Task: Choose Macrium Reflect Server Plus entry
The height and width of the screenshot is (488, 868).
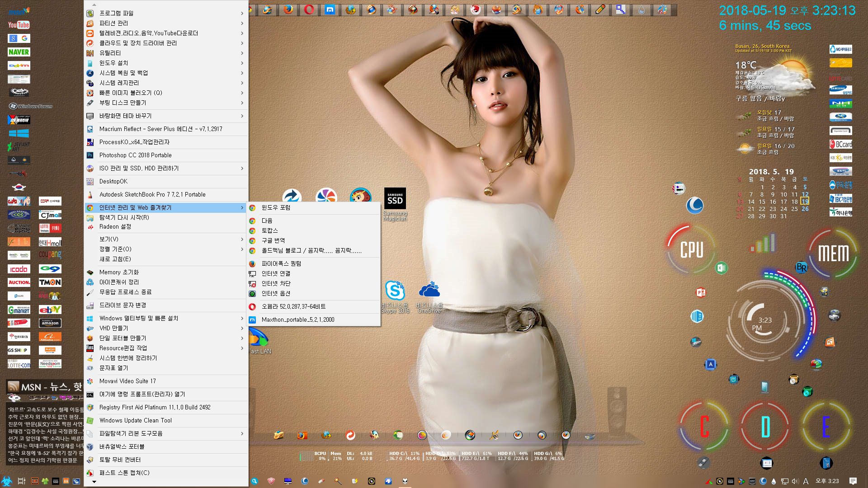Action: pyautogui.click(x=166, y=129)
